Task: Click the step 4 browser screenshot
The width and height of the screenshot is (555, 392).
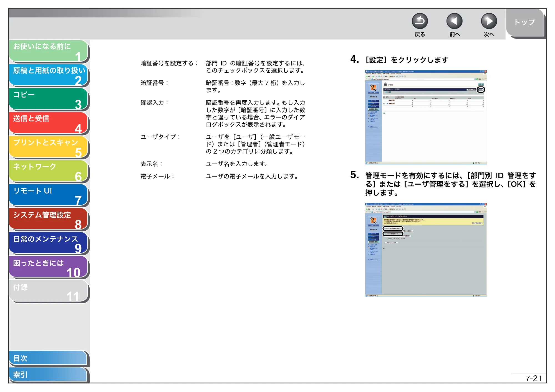Action: [x=426, y=117]
